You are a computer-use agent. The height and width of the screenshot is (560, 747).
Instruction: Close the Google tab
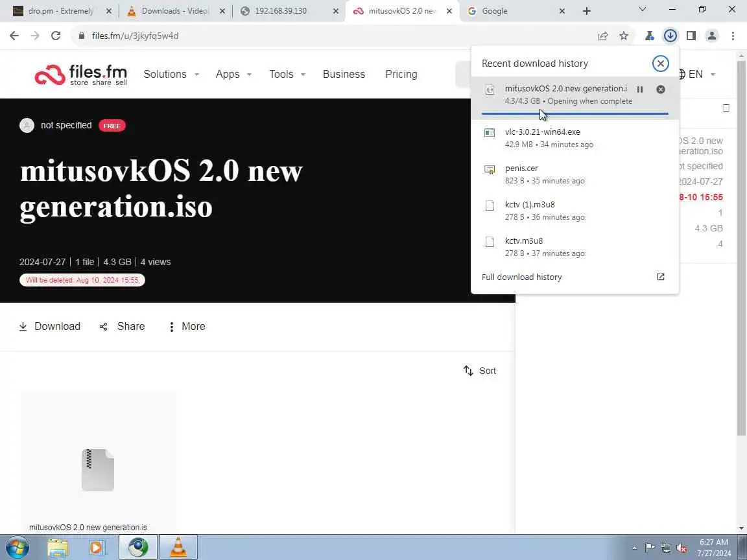click(562, 11)
